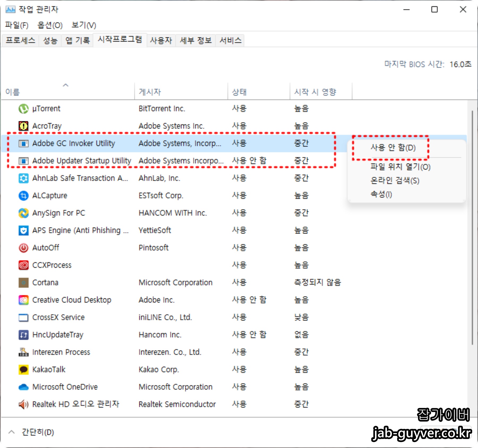Click the AcroTray icon
The image size is (478, 448).
(23, 126)
